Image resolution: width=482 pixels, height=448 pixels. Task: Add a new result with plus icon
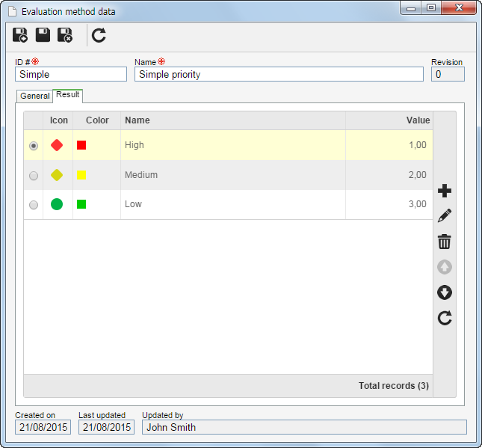pos(445,191)
